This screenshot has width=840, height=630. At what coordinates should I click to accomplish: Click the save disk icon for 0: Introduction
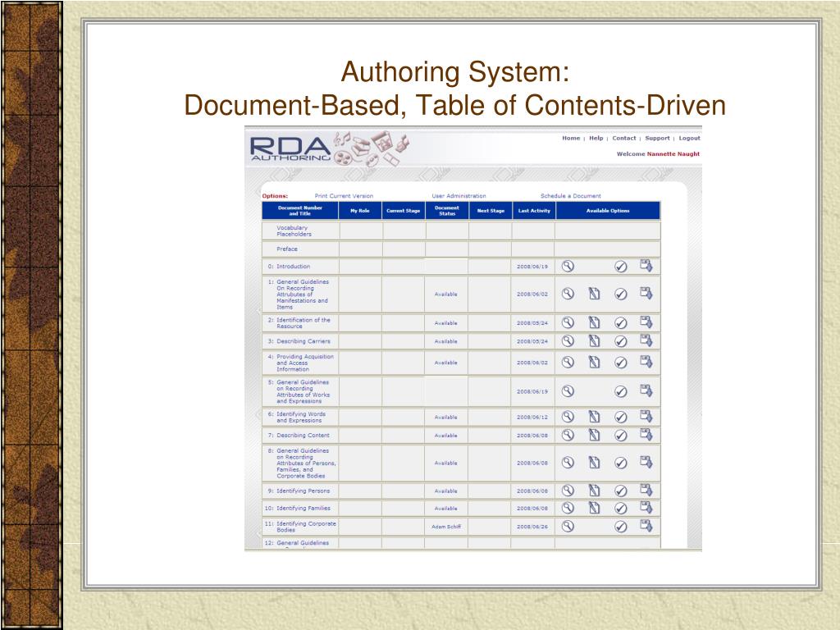pyautogui.click(x=646, y=265)
